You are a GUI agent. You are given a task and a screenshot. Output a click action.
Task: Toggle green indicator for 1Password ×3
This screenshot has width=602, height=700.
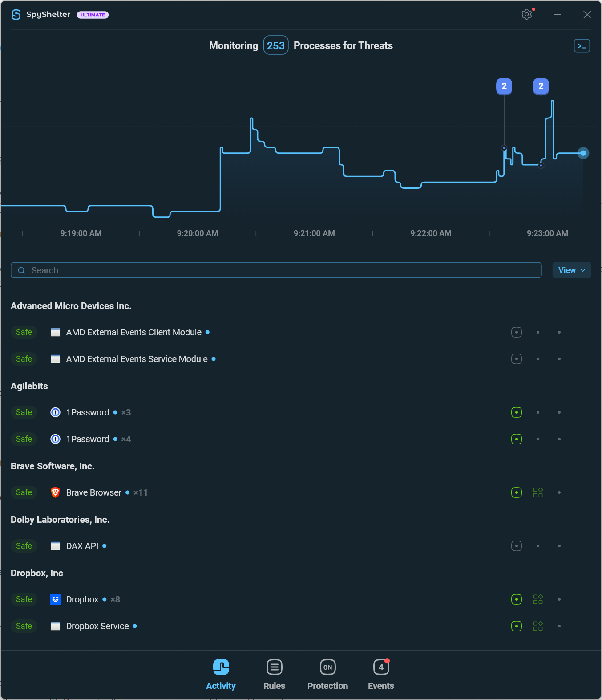coord(517,412)
